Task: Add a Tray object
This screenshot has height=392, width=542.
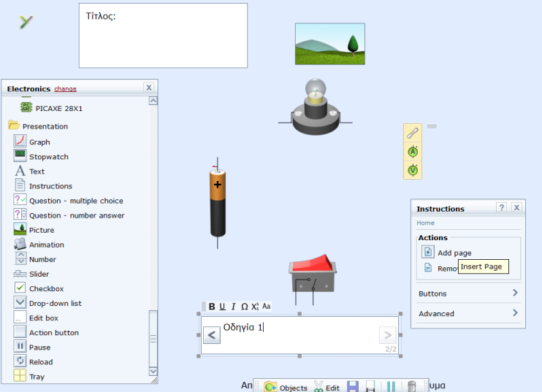Action: click(x=29, y=376)
